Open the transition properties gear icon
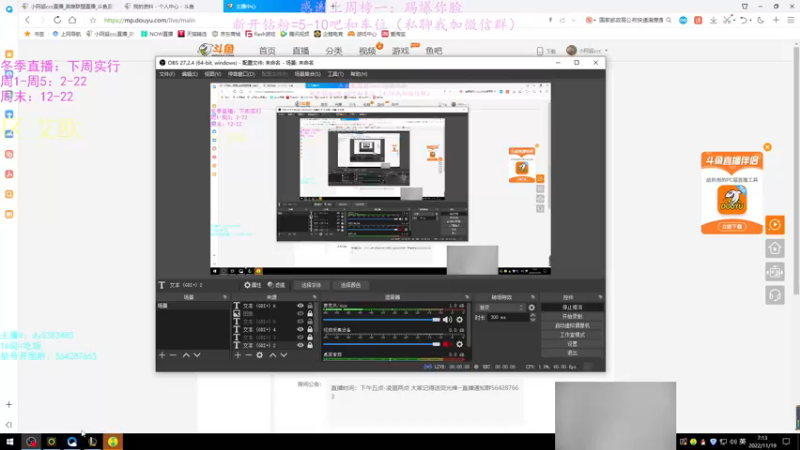 tap(532, 308)
